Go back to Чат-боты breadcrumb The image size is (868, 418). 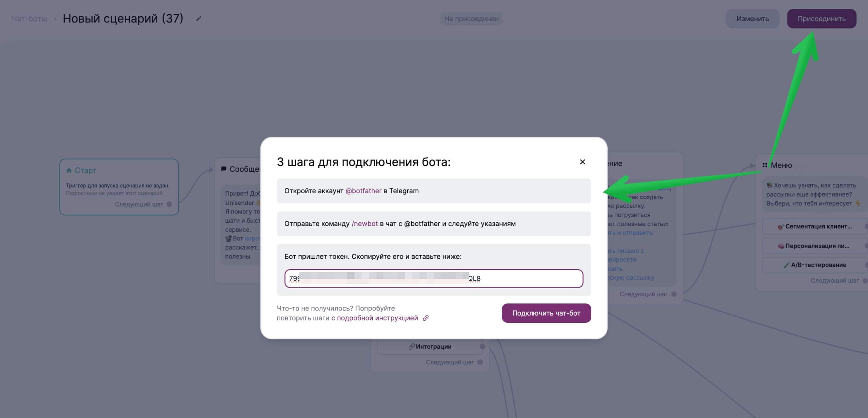[29, 19]
